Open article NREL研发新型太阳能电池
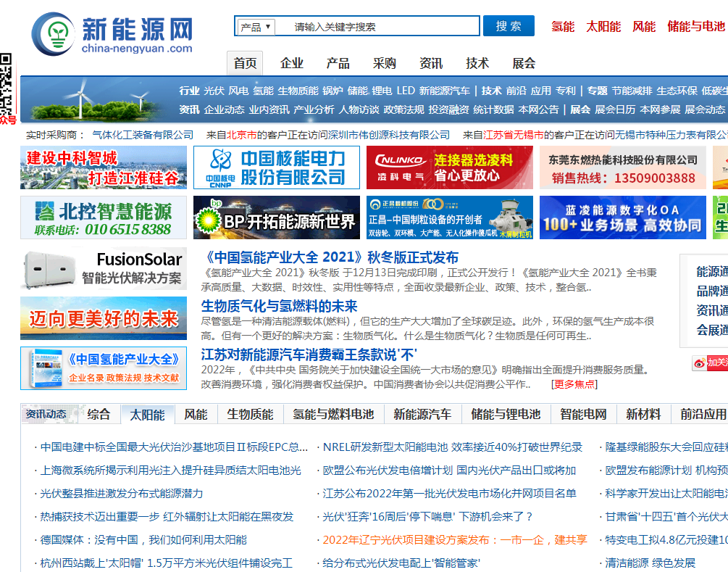 [453, 447]
